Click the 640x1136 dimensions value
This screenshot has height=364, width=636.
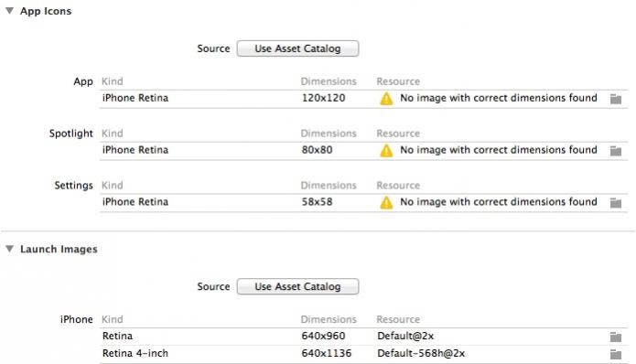327,353
